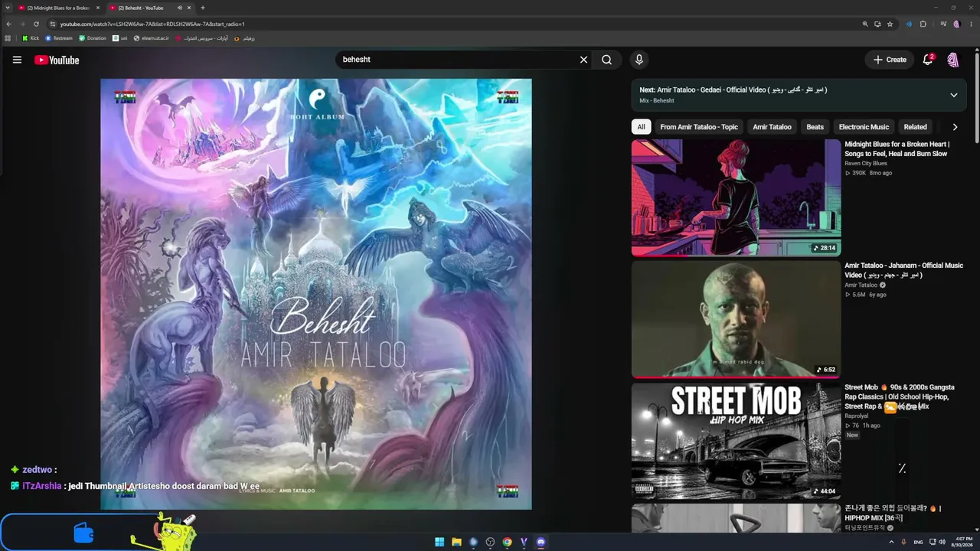
Task: Open the 'Midnight Blues for a Broken Heart' title
Action: point(897,149)
